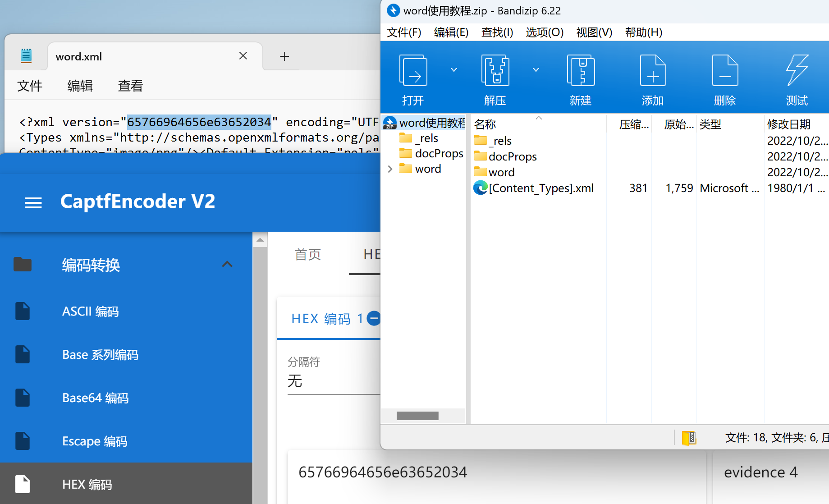This screenshot has width=829, height=504.
Task: Click the archive info icon in status bar
Action: [689, 438]
